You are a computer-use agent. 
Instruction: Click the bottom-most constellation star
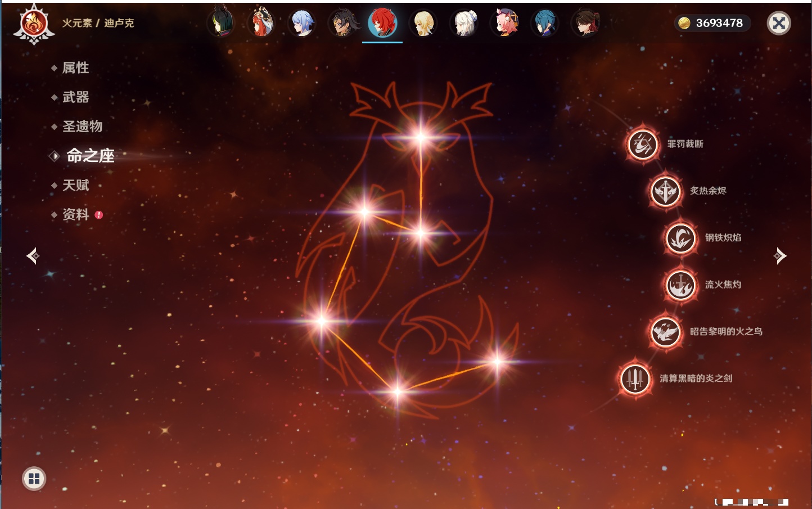397,391
